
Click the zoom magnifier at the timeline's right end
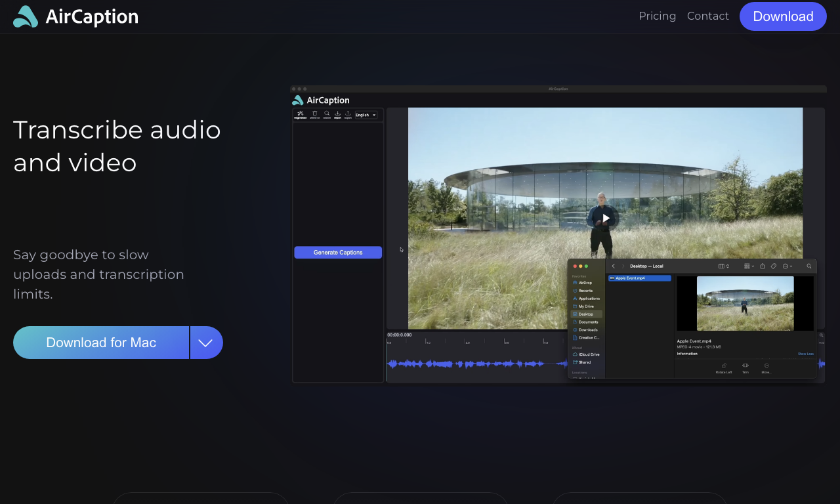click(x=821, y=335)
